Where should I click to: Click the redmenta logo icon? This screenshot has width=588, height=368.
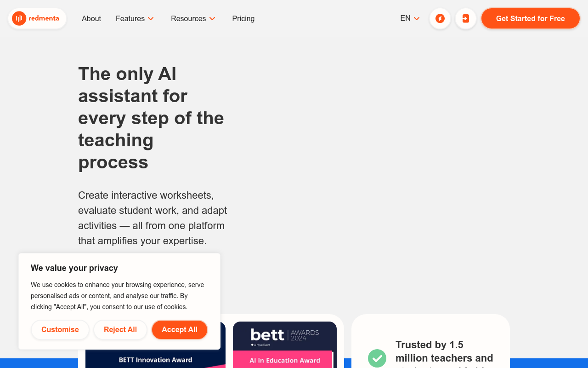coord(19,18)
